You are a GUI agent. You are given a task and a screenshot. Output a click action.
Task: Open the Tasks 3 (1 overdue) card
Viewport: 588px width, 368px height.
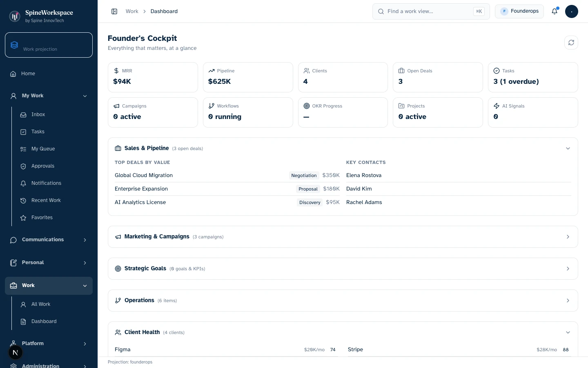[x=533, y=77]
